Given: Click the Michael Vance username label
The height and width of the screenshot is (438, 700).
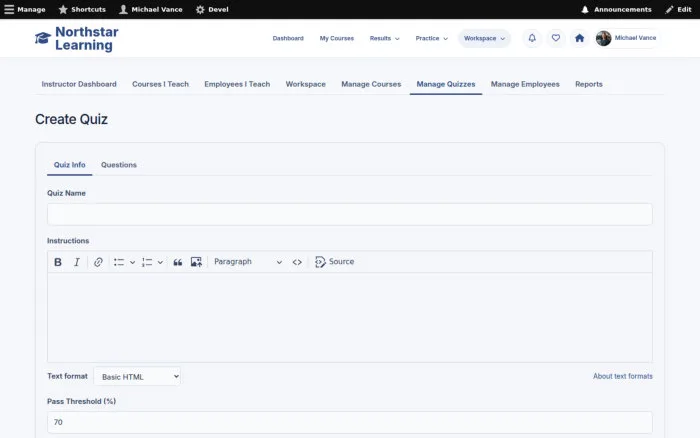Looking at the screenshot, I should 635,38.
